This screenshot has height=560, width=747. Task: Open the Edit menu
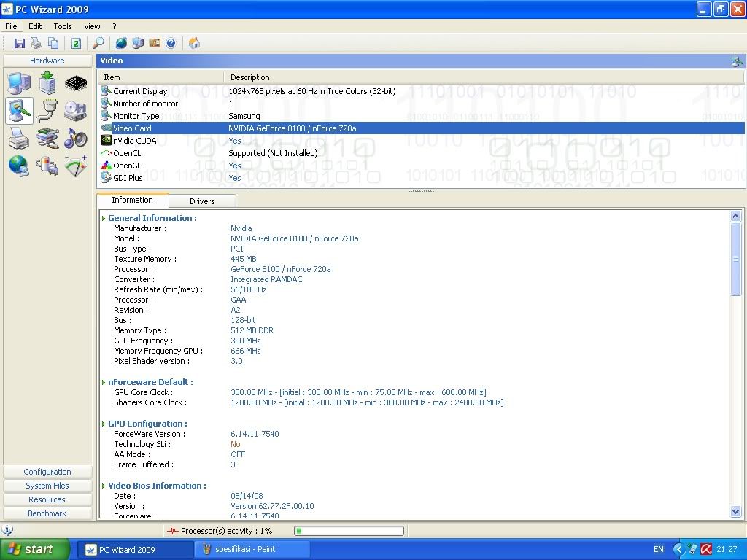(35, 26)
